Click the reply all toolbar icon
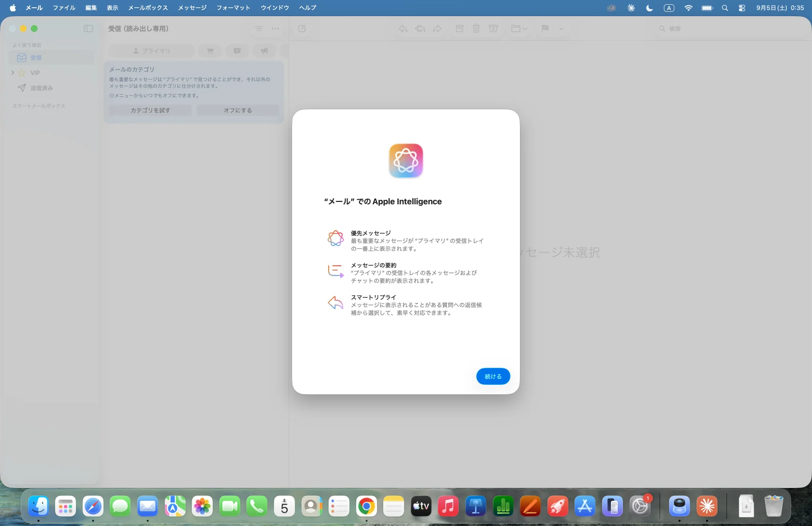Viewport: 812px width, 526px height. click(x=420, y=29)
